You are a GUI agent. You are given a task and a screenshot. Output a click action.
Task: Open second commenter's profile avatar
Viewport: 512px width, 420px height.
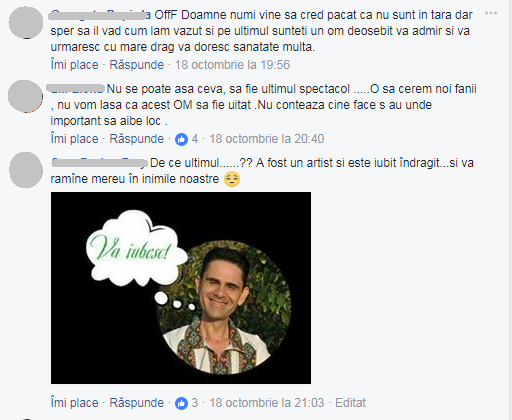[25, 96]
